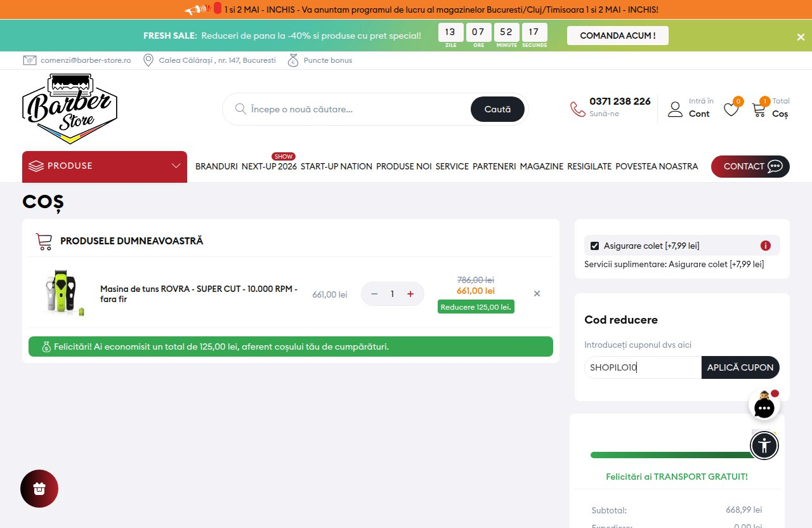This screenshot has width=812, height=528.
Task: Increase quantity with plus button
Action: (410, 294)
